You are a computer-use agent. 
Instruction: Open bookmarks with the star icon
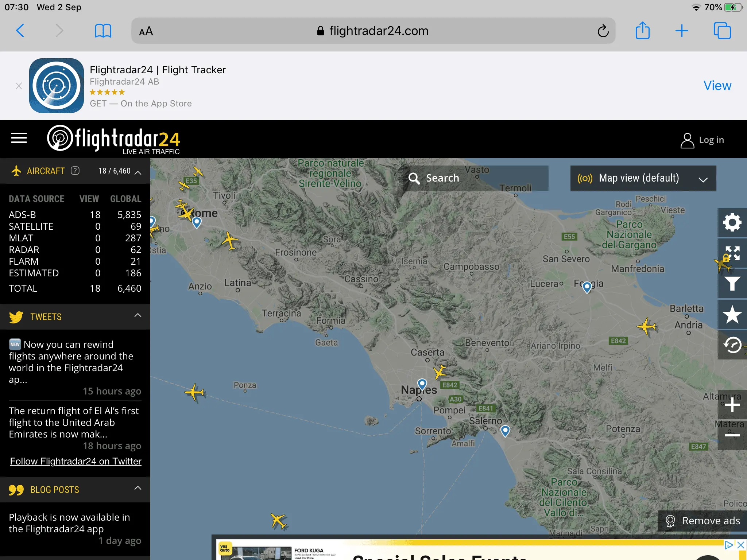tap(732, 315)
